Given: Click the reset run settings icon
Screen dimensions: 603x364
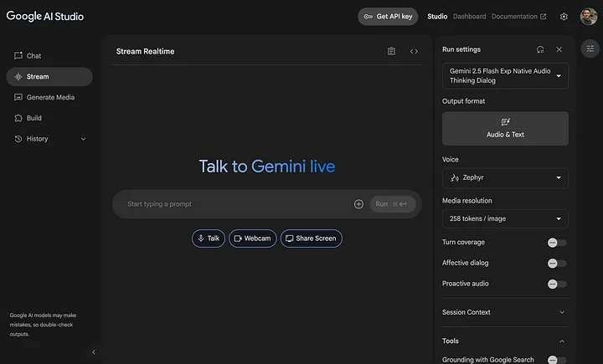Looking at the screenshot, I should pos(540,49).
